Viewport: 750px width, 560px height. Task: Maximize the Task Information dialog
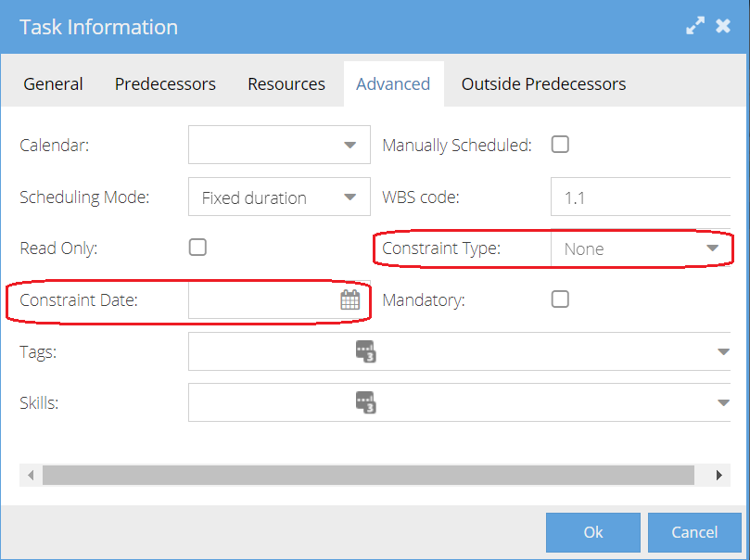pos(695,26)
